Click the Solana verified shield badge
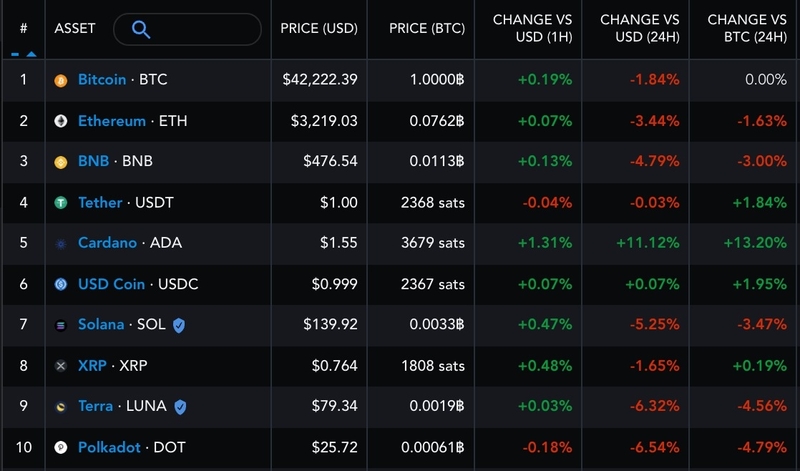 [179, 325]
